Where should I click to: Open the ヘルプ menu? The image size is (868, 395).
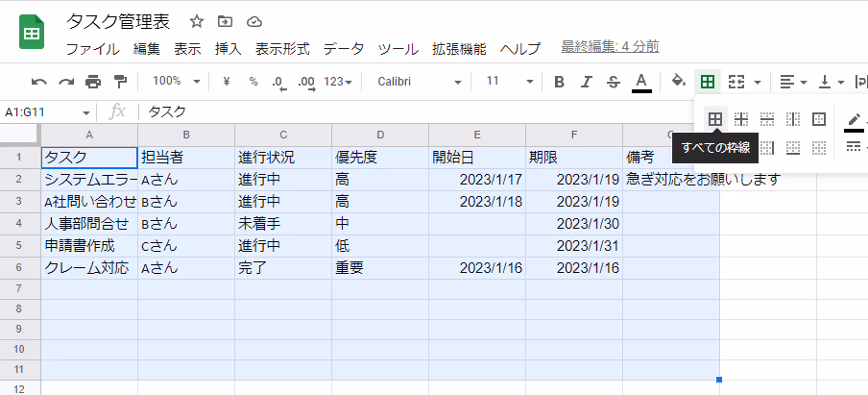[519, 49]
